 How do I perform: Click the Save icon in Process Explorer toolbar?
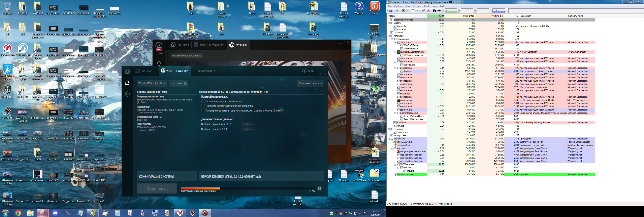pos(391,11)
